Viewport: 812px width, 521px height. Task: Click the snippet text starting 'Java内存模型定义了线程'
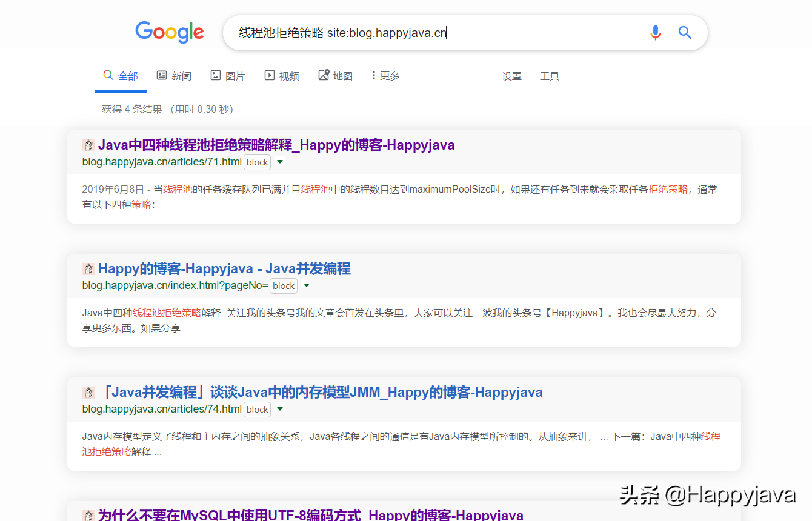[401, 444]
